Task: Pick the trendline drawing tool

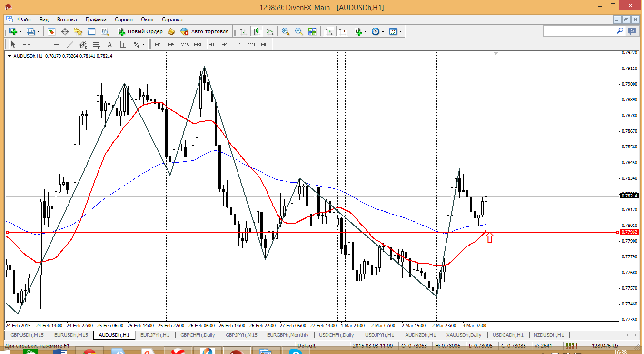Action: [x=70, y=44]
